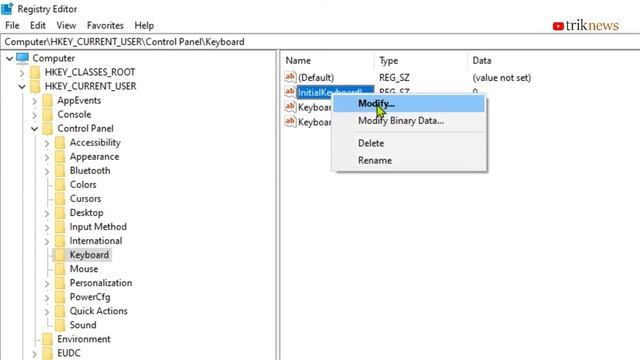Collapse the HKEY_CURRENT_USER node
Screen dimensions: 640x360
[22, 87]
